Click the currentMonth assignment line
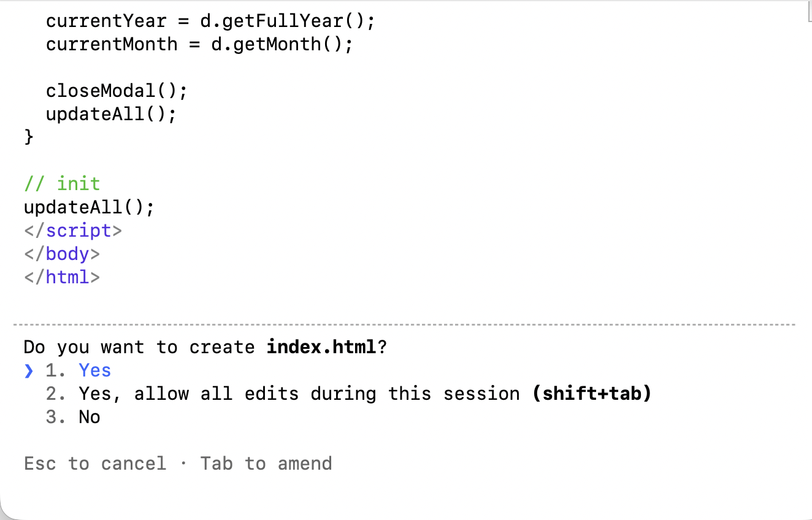Image resolution: width=812 pixels, height=520 pixels. (199, 44)
